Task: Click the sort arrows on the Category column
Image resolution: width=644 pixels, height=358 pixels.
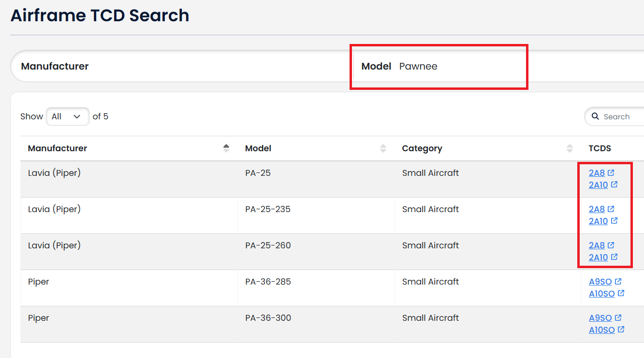Action: [570, 148]
